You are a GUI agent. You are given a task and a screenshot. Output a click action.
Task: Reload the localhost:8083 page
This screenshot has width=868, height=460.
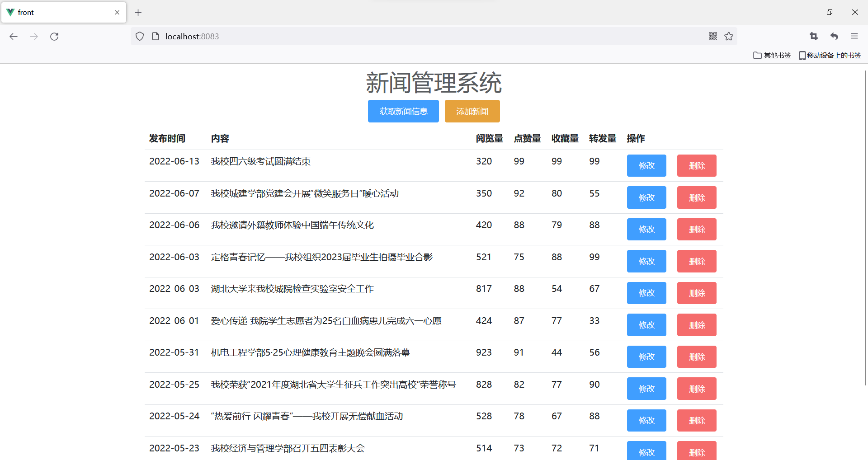(54, 36)
